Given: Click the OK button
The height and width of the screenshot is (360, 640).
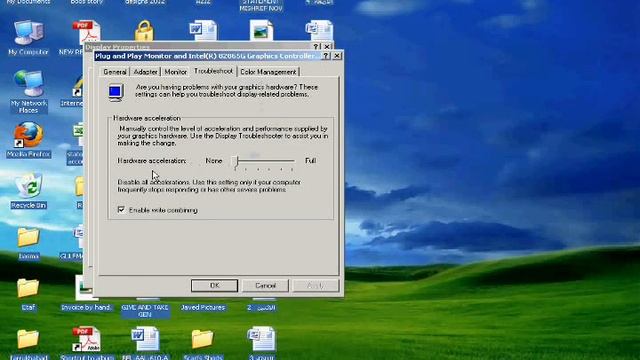Looking at the screenshot, I should click(214, 285).
